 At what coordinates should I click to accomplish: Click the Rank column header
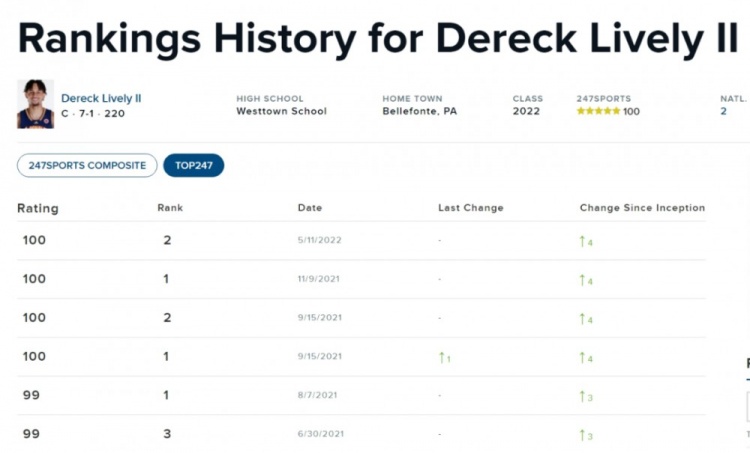coord(170,208)
